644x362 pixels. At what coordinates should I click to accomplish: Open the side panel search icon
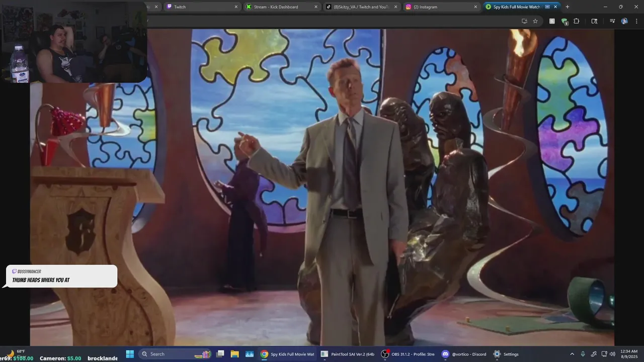coord(594,21)
